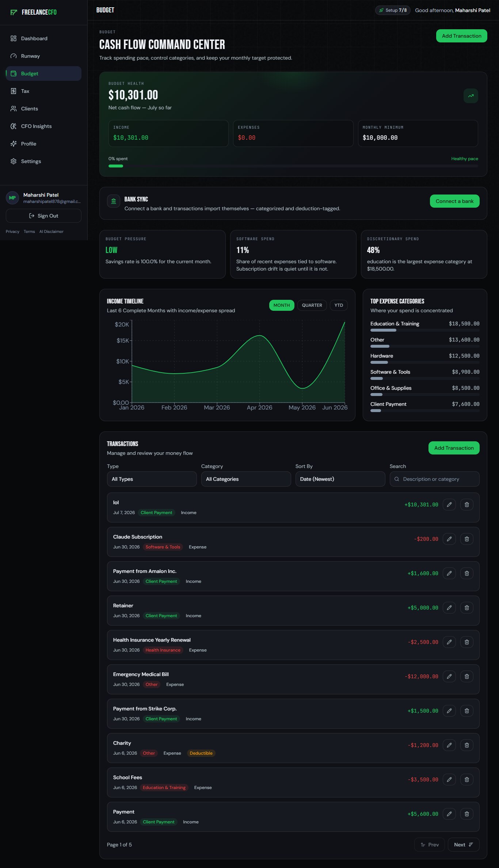Image resolution: width=499 pixels, height=868 pixels.
Task: Switch income timeline to YTD view
Action: [x=339, y=305]
